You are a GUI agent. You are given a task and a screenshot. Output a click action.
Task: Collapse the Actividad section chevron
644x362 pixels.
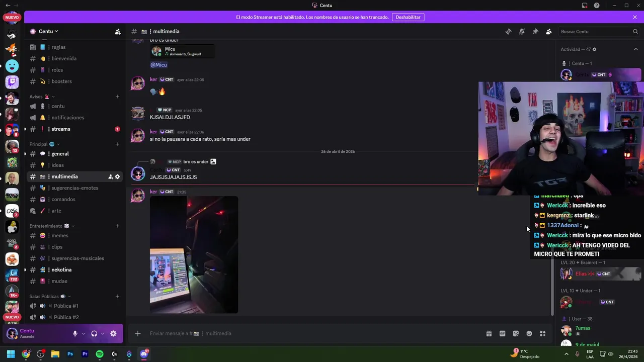coord(635,49)
